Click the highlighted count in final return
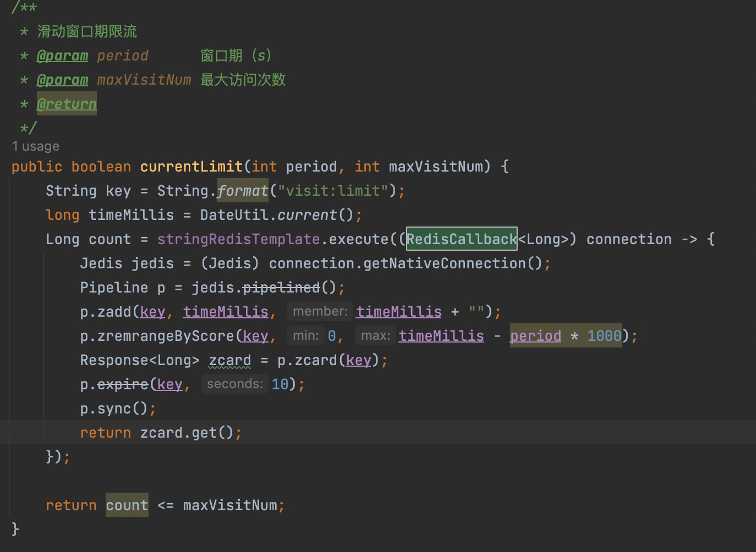The image size is (756, 552). click(127, 505)
